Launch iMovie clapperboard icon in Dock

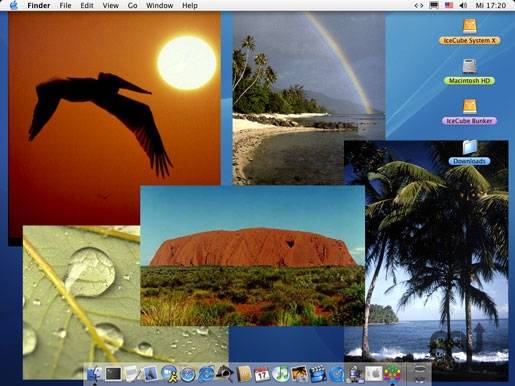pos(318,374)
